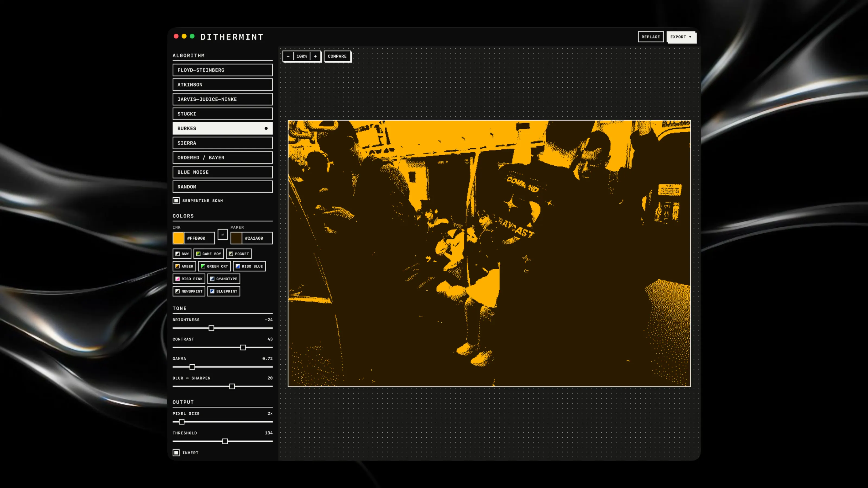Open the paper color swatch
The width and height of the screenshot is (868, 488).
click(x=236, y=238)
